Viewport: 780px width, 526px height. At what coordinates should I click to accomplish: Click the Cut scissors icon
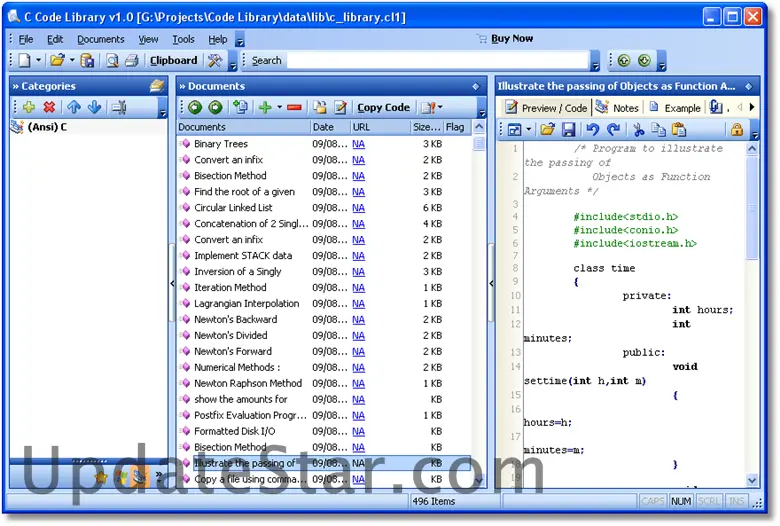click(639, 130)
